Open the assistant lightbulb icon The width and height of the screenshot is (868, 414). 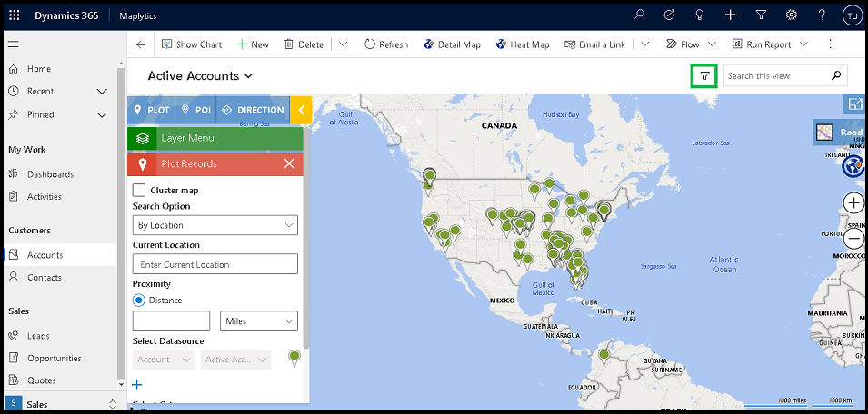pos(700,15)
